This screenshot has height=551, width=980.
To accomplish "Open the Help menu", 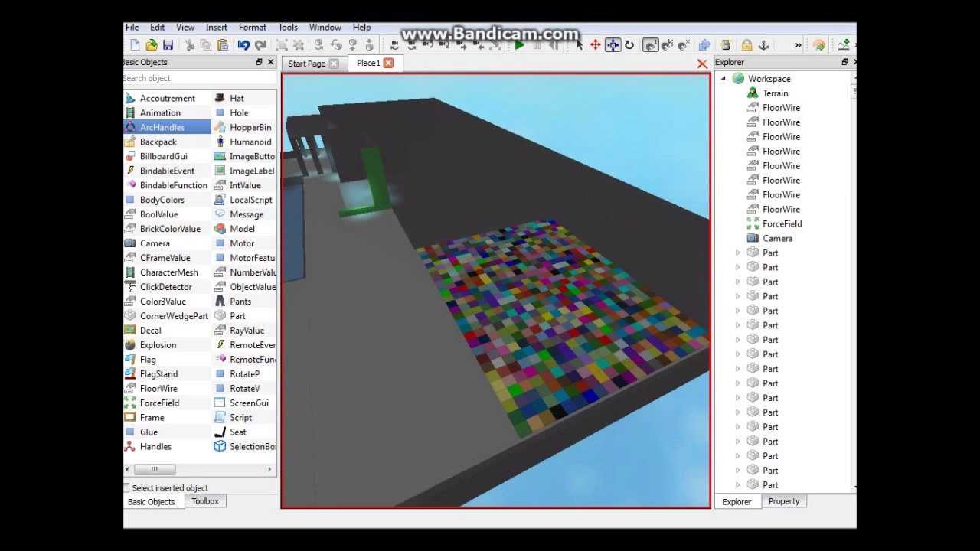I will coord(361,27).
